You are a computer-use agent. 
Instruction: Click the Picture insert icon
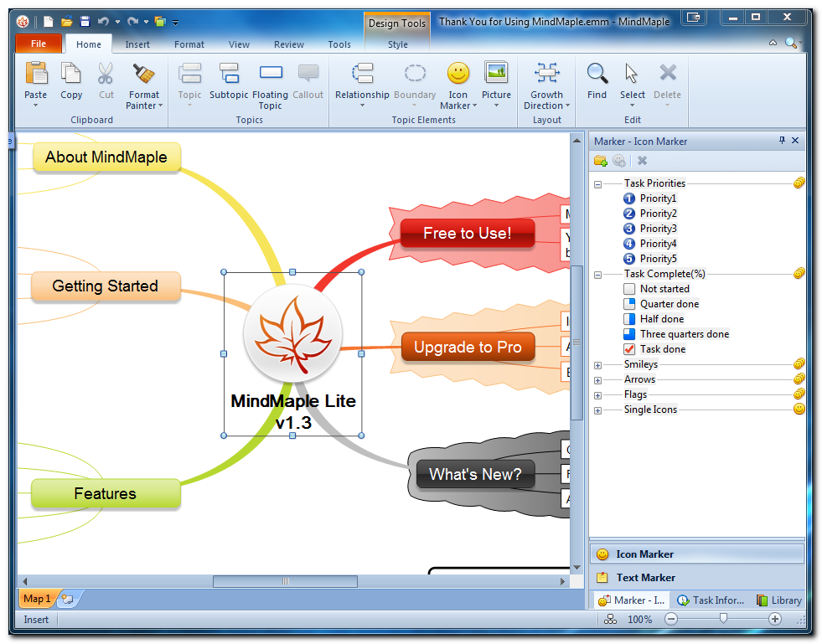pos(496,73)
